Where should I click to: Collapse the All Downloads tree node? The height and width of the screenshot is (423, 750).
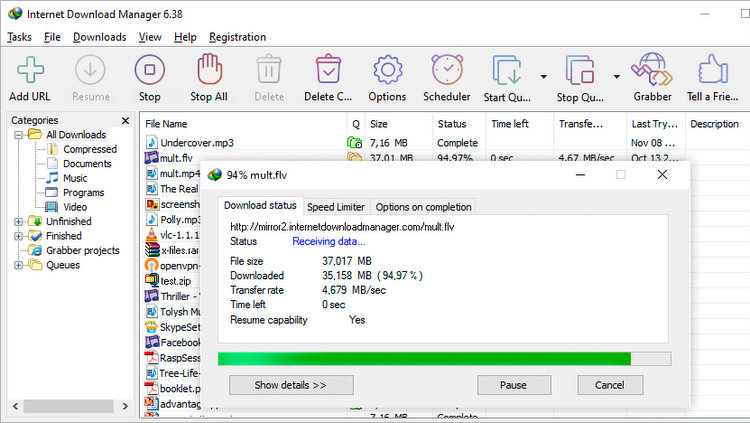(18, 135)
